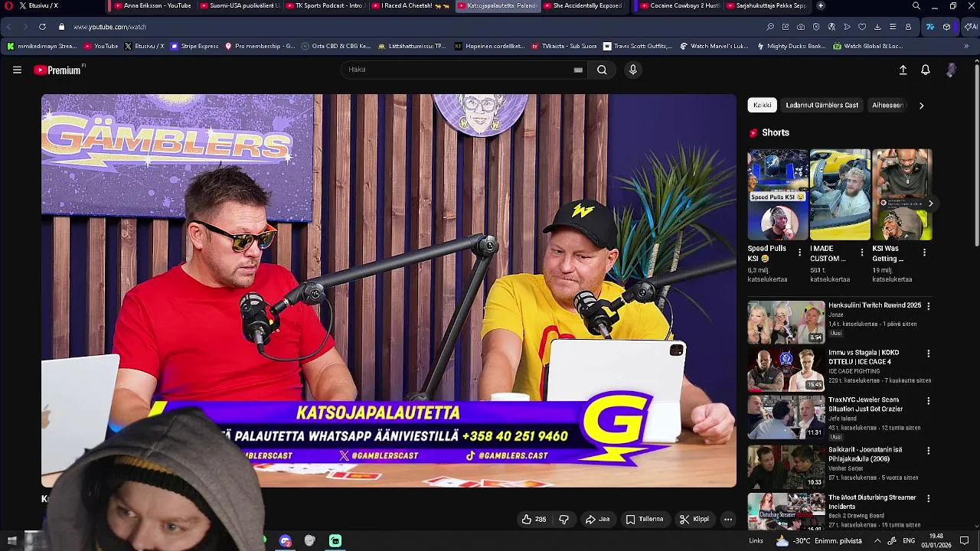980x551 pixels.
Task: Open I MADE CUSTOM short thumbnail
Action: (x=840, y=194)
